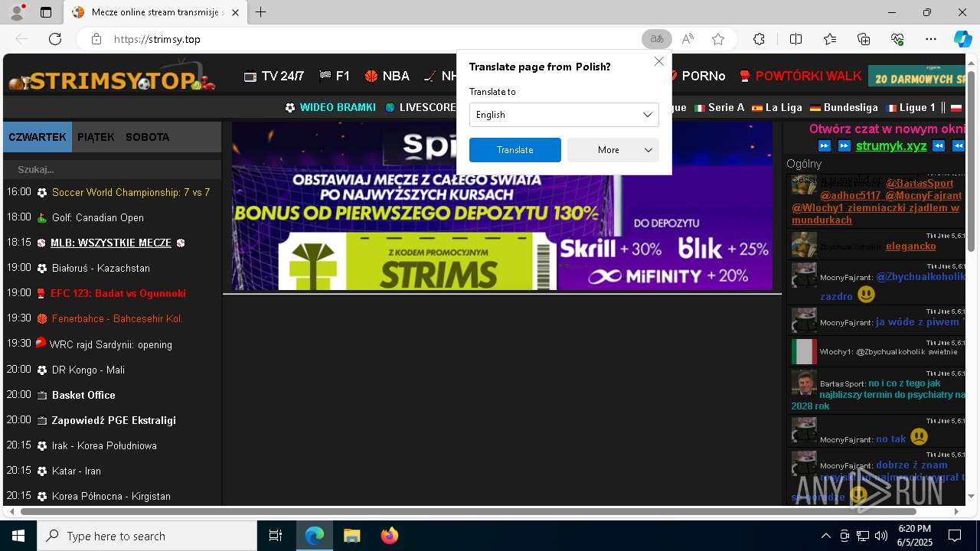This screenshot has width=980, height=551.
Task: Expand the More options dropdown
Action: pos(612,150)
